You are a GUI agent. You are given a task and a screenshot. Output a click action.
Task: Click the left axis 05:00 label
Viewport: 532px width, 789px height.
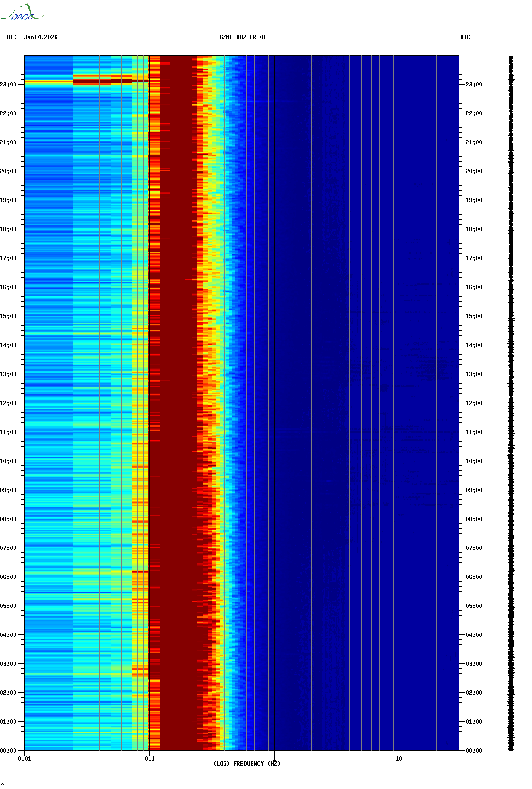tap(8, 606)
